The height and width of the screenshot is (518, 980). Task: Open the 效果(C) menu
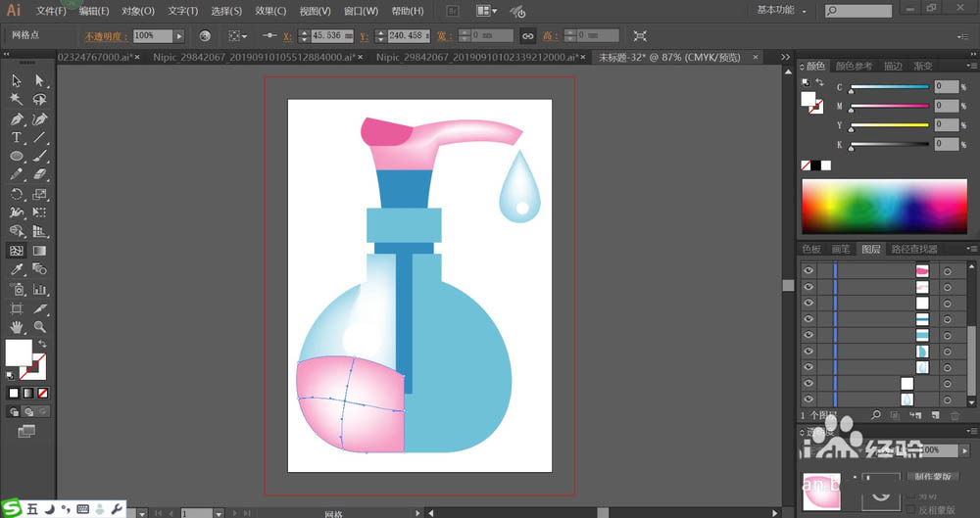(x=270, y=11)
